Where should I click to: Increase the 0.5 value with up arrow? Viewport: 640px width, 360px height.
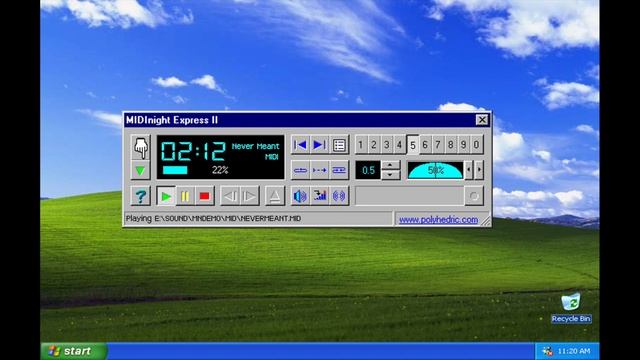[391, 165]
